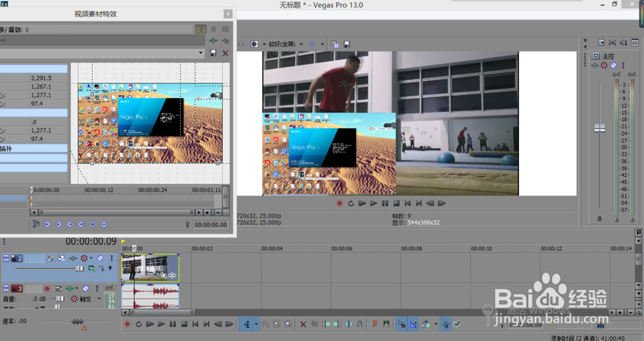Toggle ignore event grouping icon
644x341 pixels.
point(457,324)
